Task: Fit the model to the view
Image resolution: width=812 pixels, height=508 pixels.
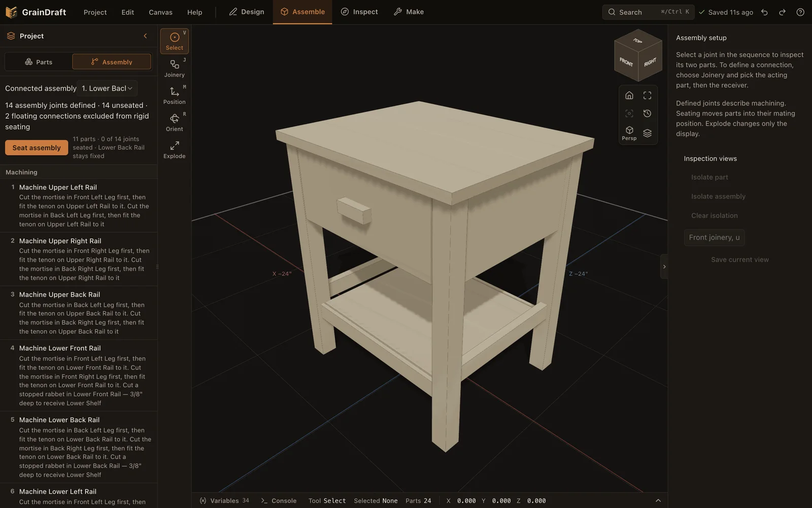Action: point(647,96)
